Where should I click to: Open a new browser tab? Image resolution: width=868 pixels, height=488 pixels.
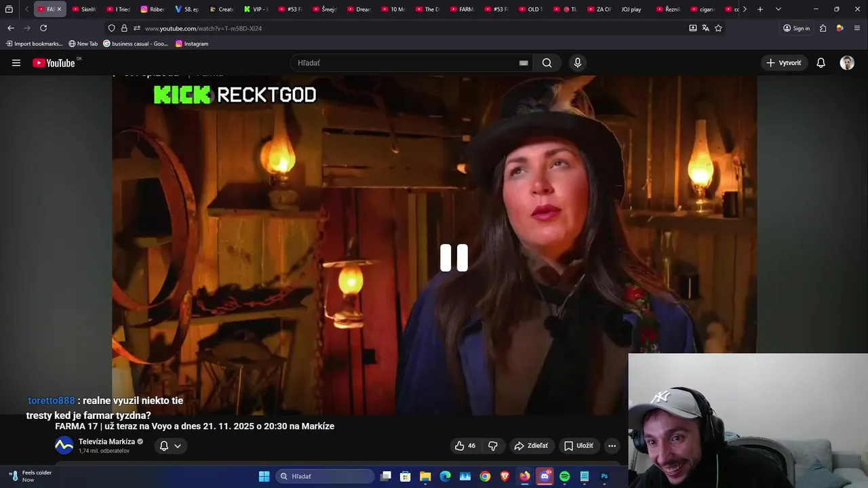(x=760, y=9)
